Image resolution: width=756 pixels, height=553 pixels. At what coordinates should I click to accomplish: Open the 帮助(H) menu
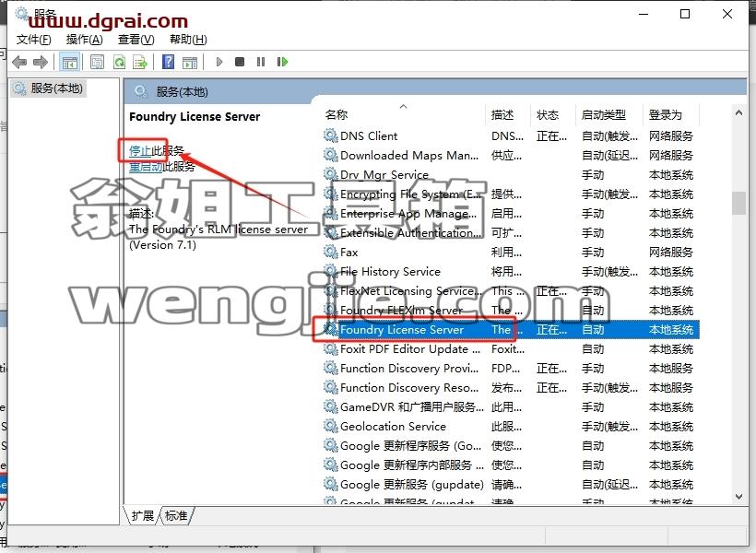point(188,40)
